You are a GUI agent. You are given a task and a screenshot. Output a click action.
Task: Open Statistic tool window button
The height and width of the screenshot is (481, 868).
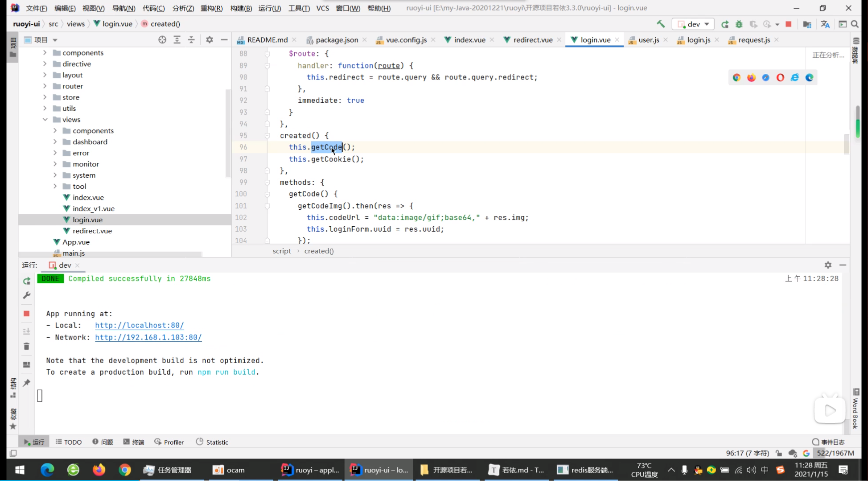tap(212, 442)
